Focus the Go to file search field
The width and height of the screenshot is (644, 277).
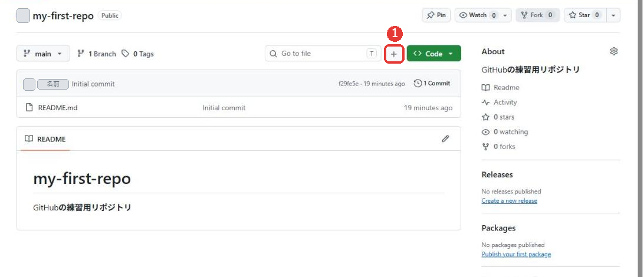(x=323, y=54)
